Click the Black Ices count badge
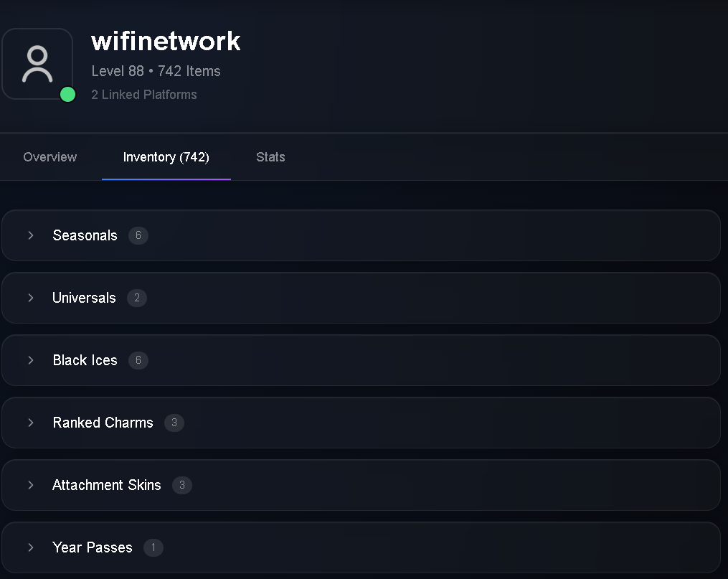728x579 pixels. click(x=138, y=360)
